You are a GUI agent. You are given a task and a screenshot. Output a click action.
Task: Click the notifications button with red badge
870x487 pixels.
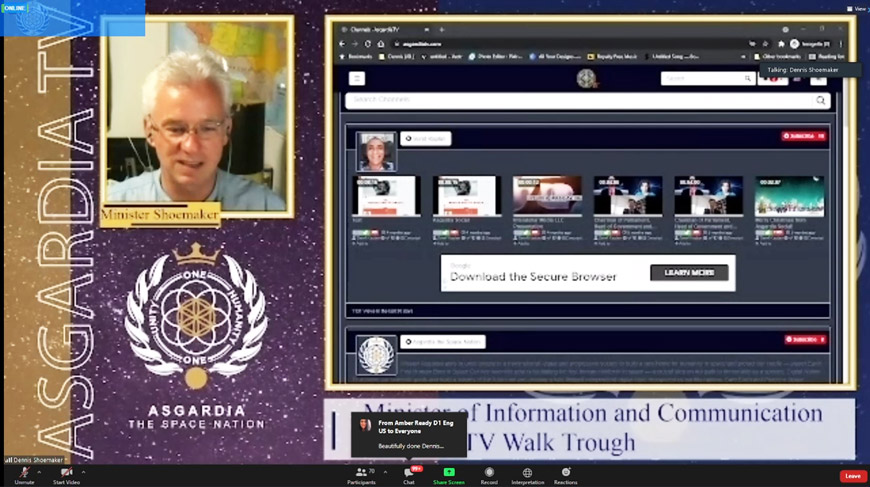click(773, 79)
